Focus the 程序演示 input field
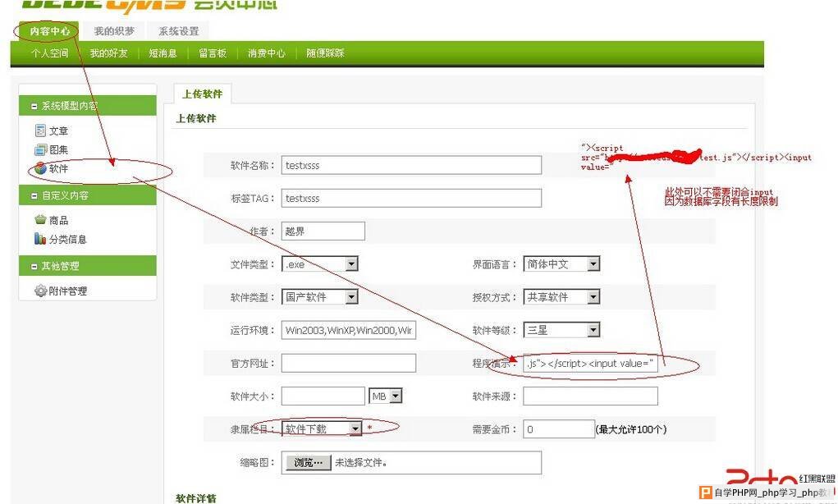This screenshot has height=504, width=838. coord(591,363)
